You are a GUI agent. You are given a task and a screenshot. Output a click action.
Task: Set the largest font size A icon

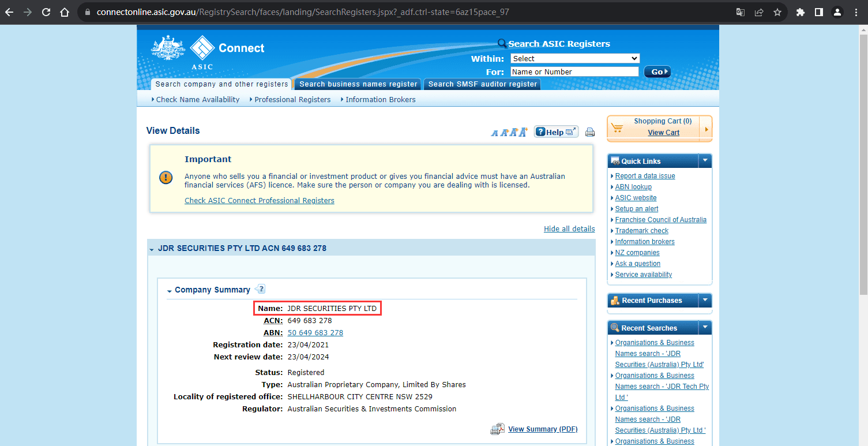tap(523, 132)
